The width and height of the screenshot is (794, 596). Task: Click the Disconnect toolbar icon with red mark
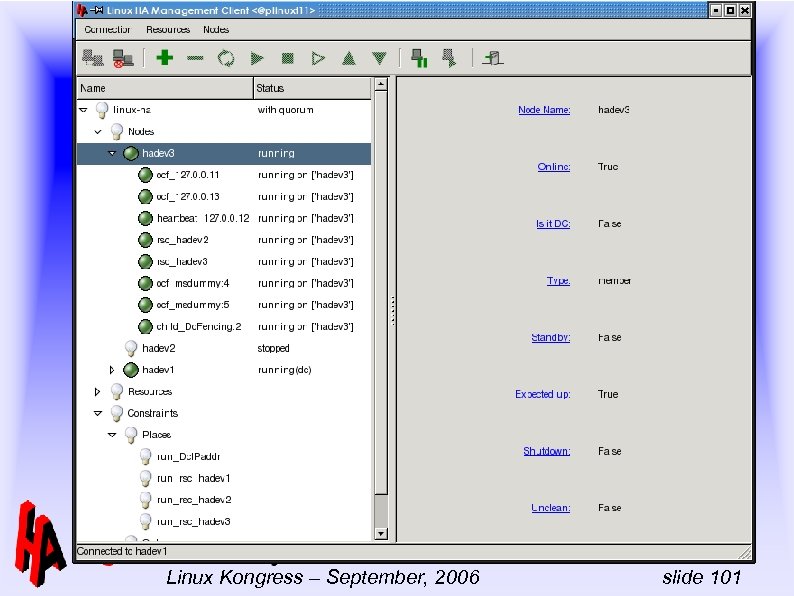(123, 58)
